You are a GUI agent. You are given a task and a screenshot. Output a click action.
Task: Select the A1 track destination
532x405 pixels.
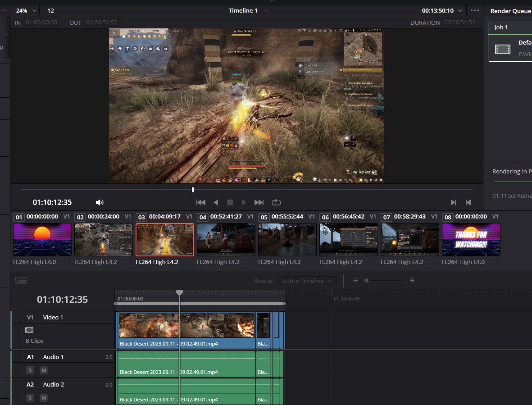pyautogui.click(x=30, y=357)
